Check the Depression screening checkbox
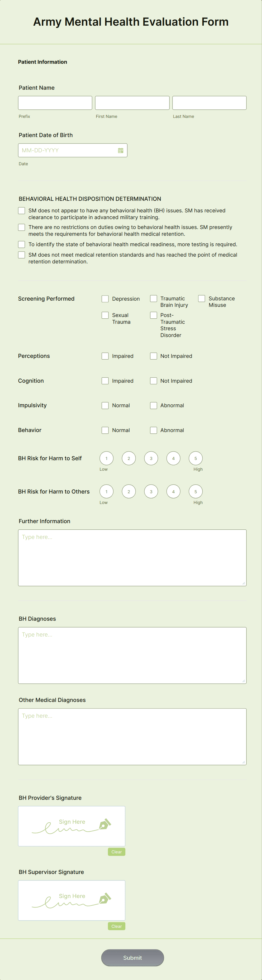 click(105, 299)
